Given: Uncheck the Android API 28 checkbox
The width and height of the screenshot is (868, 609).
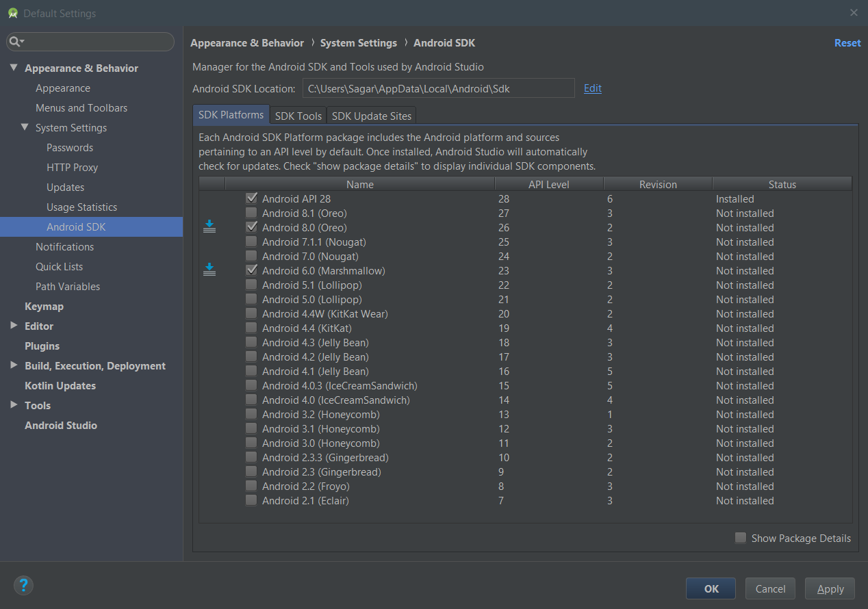Looking at the screenshot, I should pos(251,198).
